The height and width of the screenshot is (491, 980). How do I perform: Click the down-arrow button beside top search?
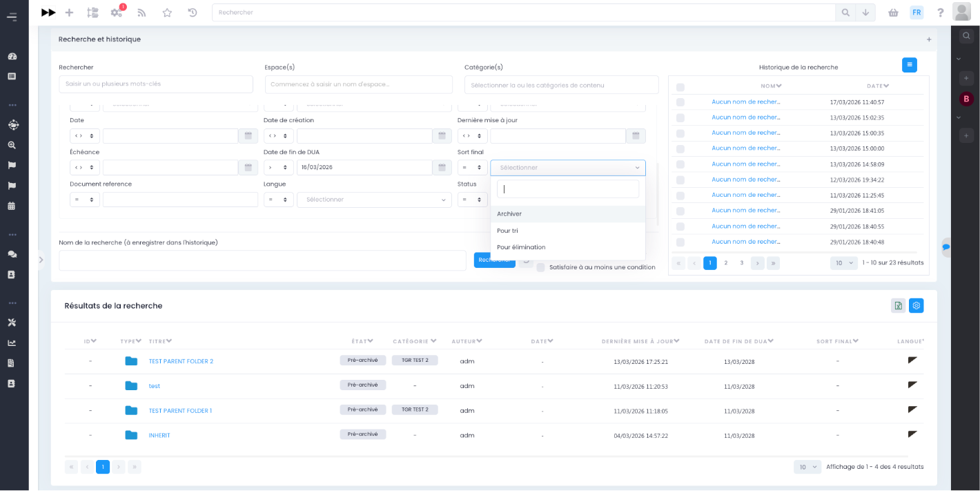[865, 12]
